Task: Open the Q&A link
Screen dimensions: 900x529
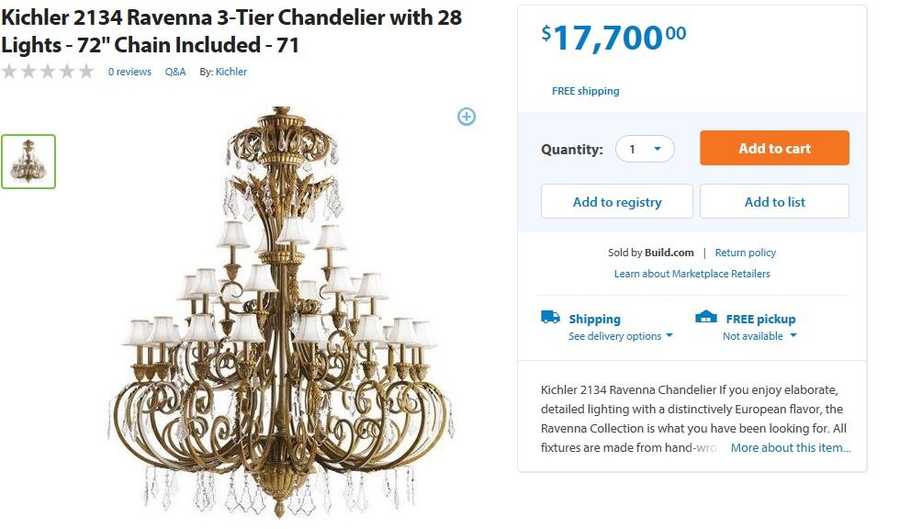Action: click(x=175, y=72)
